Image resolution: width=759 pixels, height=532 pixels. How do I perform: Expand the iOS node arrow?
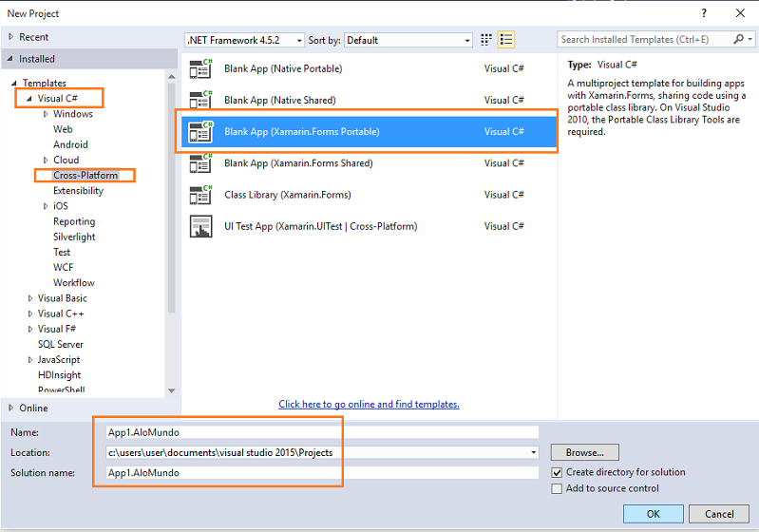coord(46,206)
